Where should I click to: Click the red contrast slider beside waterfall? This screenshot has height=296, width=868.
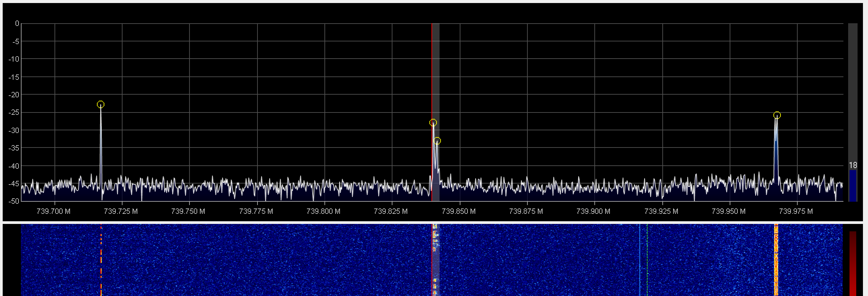coord(853,263)
